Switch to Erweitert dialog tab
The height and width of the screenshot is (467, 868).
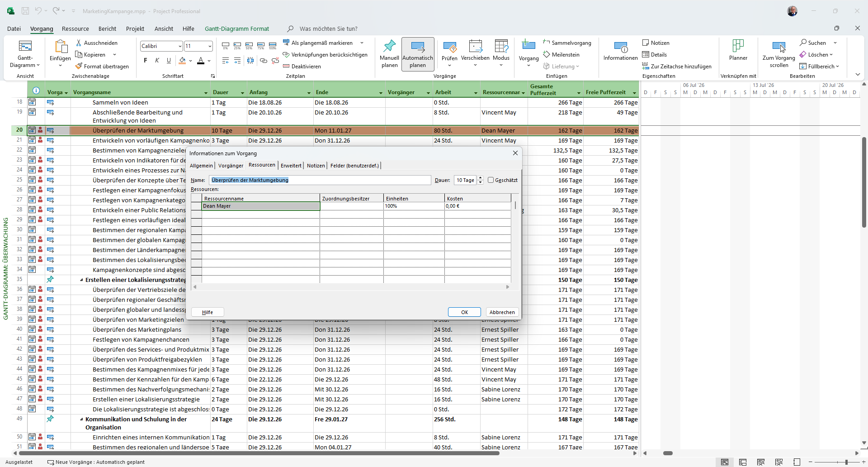point(291,166)
